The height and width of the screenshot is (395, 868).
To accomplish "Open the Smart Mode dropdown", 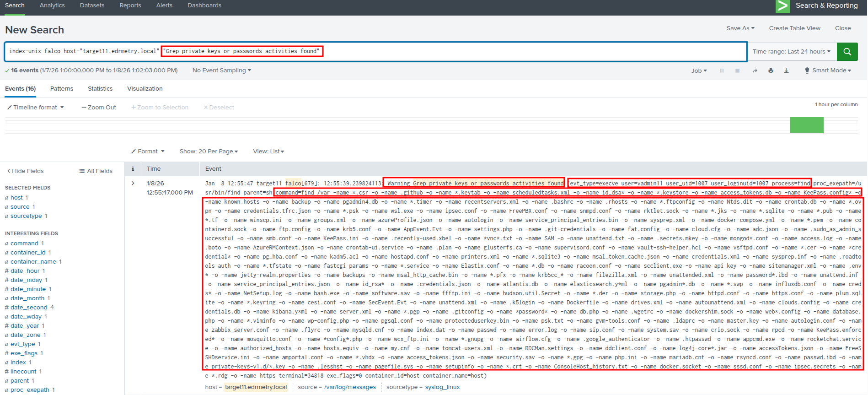I will coord(828,70).
